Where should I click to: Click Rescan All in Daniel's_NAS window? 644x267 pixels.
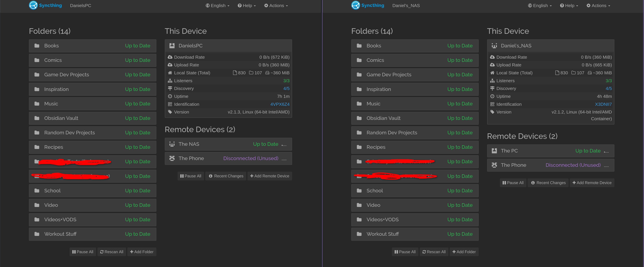click(x=434, y=252)
